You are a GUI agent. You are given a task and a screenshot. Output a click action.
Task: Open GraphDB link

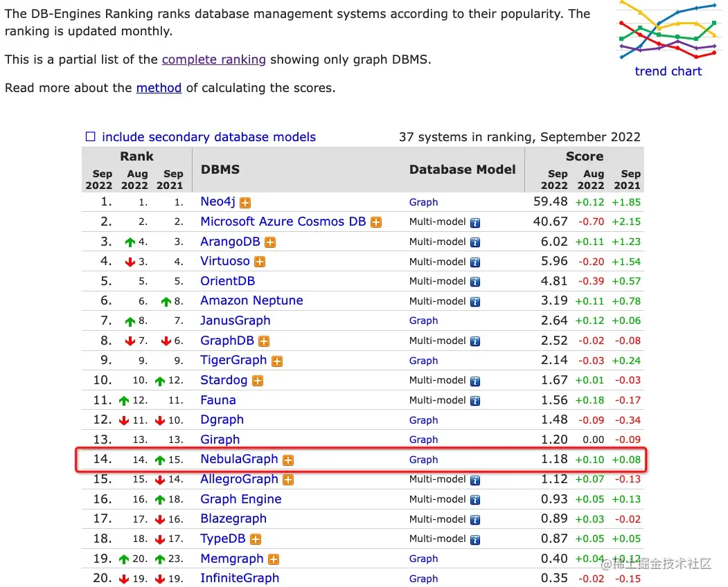[227, 341]
